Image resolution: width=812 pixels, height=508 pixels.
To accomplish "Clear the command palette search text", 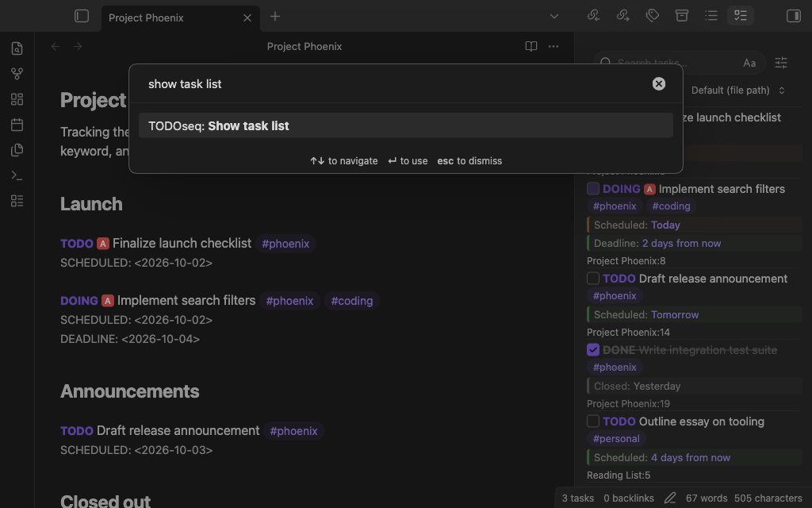I will click(x=659, y=83).
